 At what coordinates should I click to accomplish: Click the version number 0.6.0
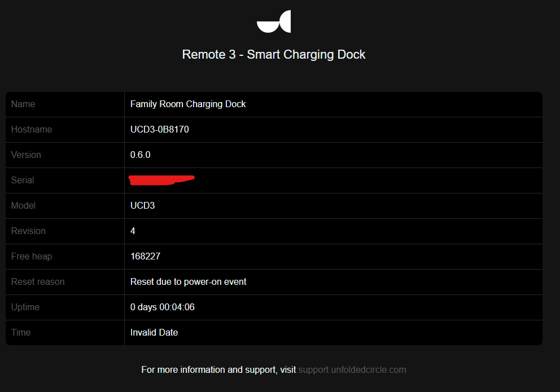click(x=141, y=155)
